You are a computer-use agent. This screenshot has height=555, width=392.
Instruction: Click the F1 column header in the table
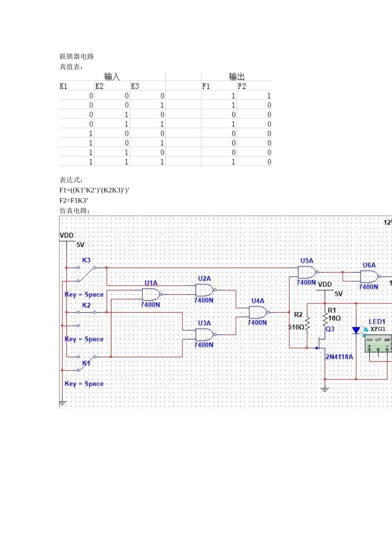pos(206,86)
